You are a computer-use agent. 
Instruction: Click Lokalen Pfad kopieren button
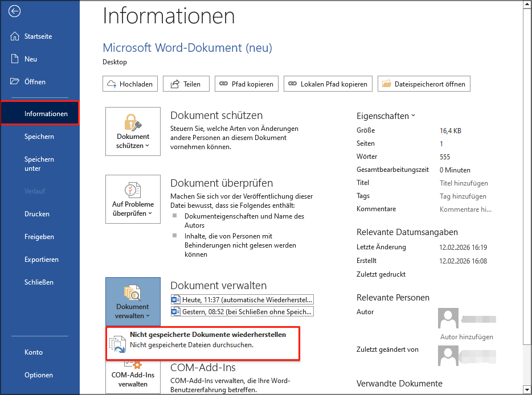[328, 84]
